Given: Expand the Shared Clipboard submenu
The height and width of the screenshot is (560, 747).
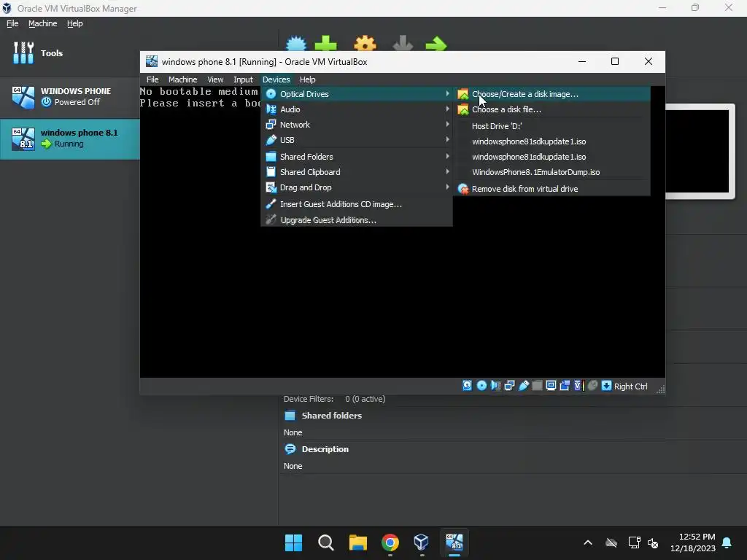Looking at the screenshot, I should (356, 172).
